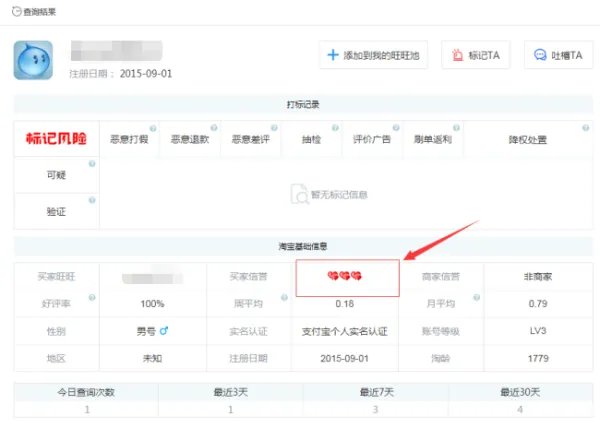The image size is (600, 428).
Task: Click the 吐槽TA button
Action: pos(558,55)
